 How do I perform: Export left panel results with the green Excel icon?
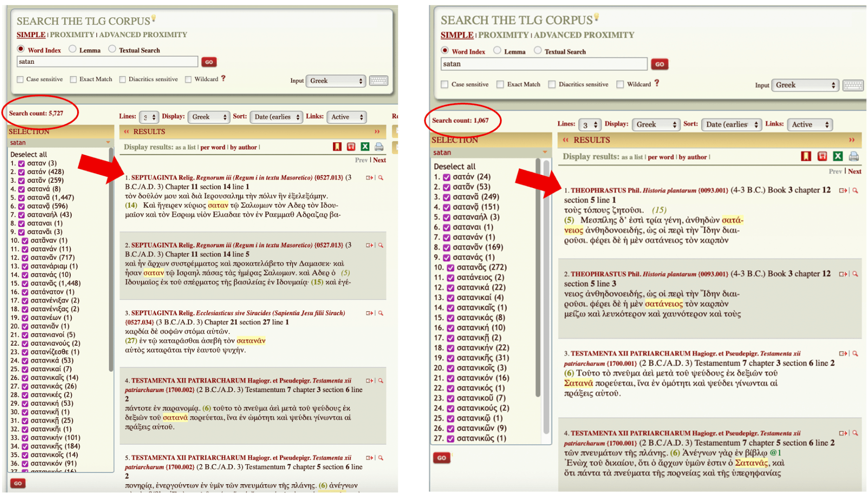tap(365, 147)
